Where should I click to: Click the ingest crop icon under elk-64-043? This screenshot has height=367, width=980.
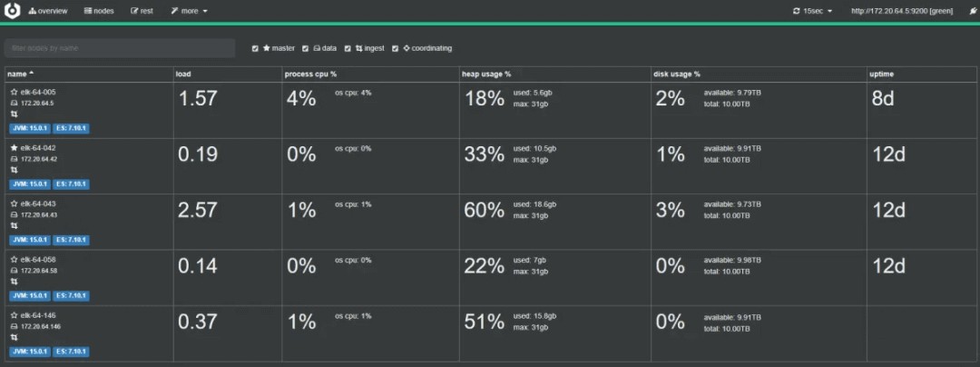14,225
